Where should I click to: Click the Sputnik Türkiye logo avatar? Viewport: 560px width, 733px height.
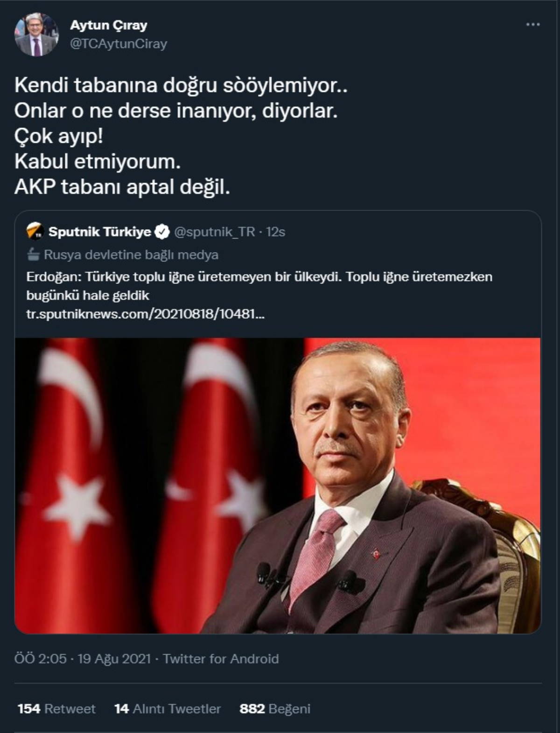click(x=35, y=232)
